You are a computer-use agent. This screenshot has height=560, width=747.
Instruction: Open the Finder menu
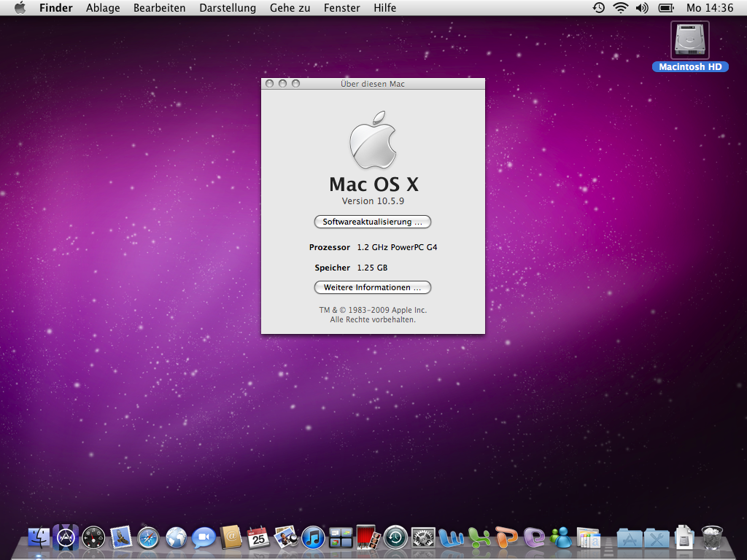pos(55,7)
